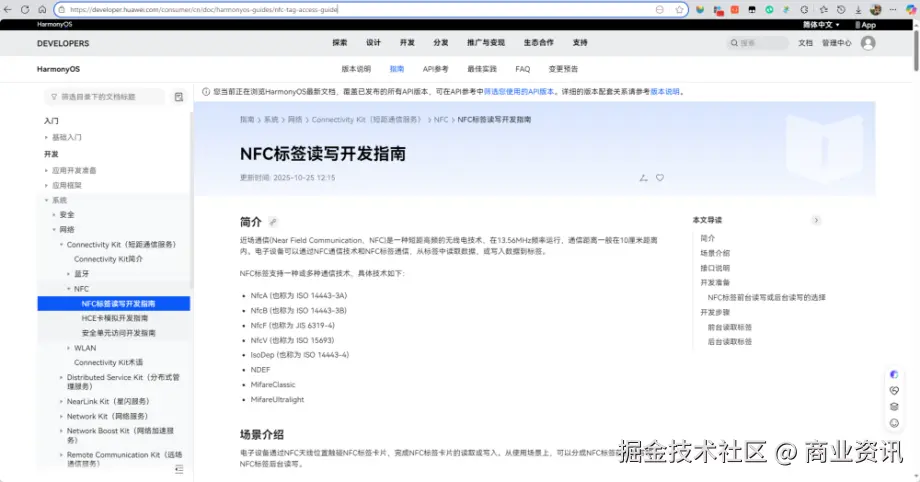Reload the page with the refresh icon
The width and height of the screenshot is (920, 482).
[x=25, y=9]
